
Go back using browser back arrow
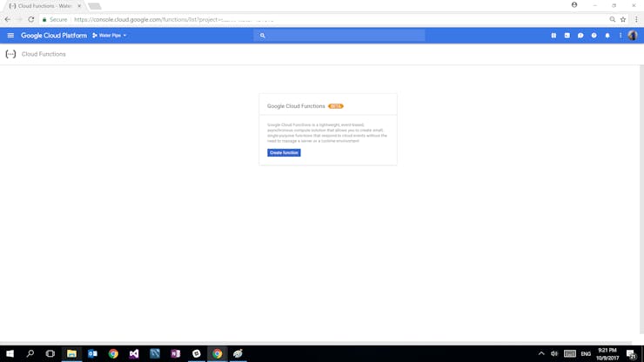tap(7, 19)
